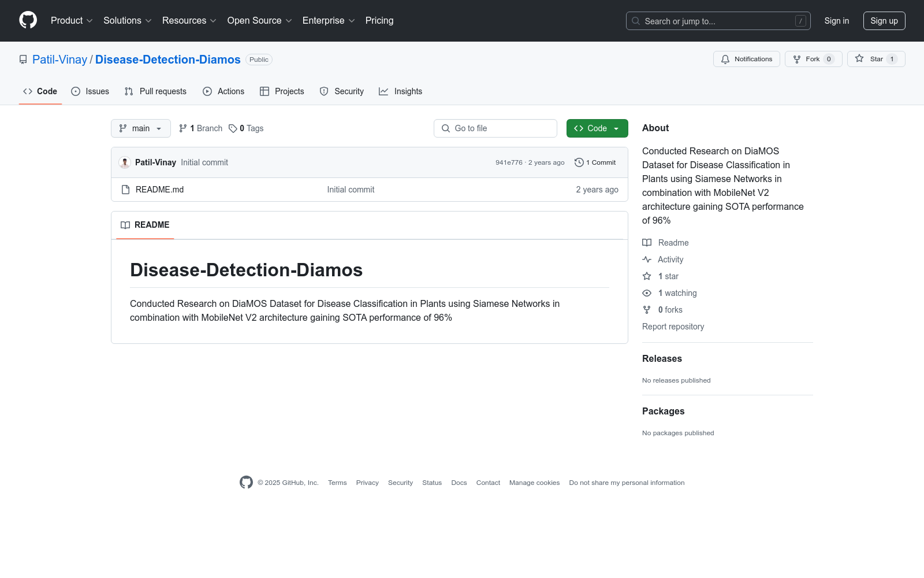Click Report repository link
This screenshot has height=578, width=924.
(x=673, y=327)
